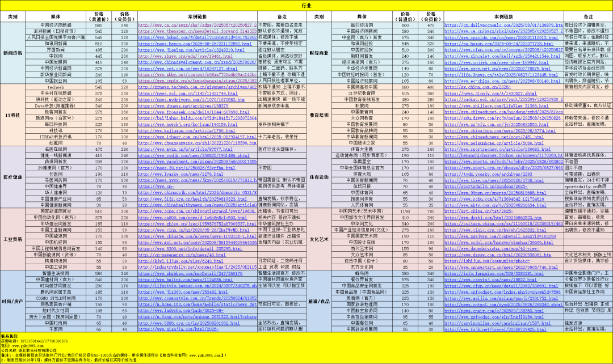Select the left 案例链接 column header
Image resolution: width=613 pixels, height=364 pixels.
(197, 17)
